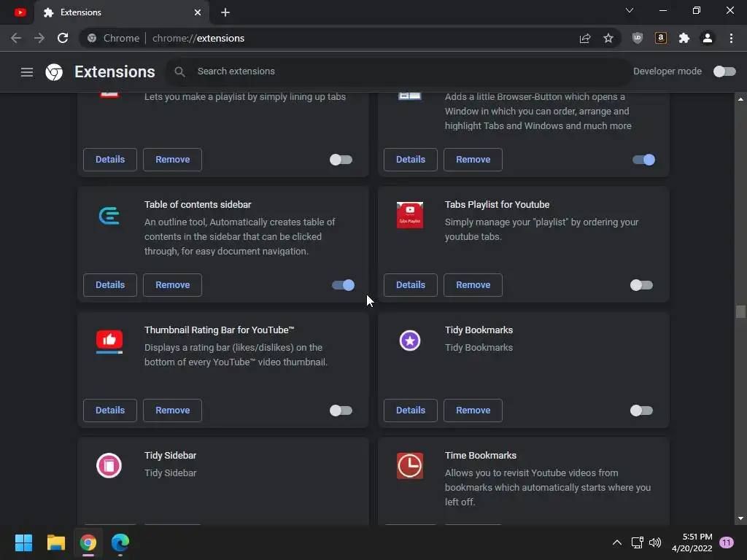Click the scrollbar down arrow

coord(740,519)
